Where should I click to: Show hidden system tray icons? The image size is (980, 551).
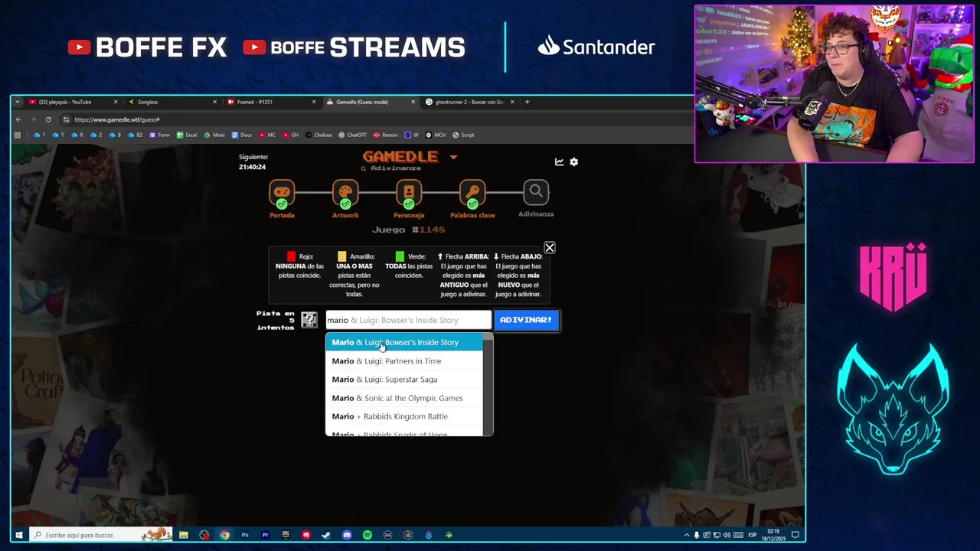[686, 535]
